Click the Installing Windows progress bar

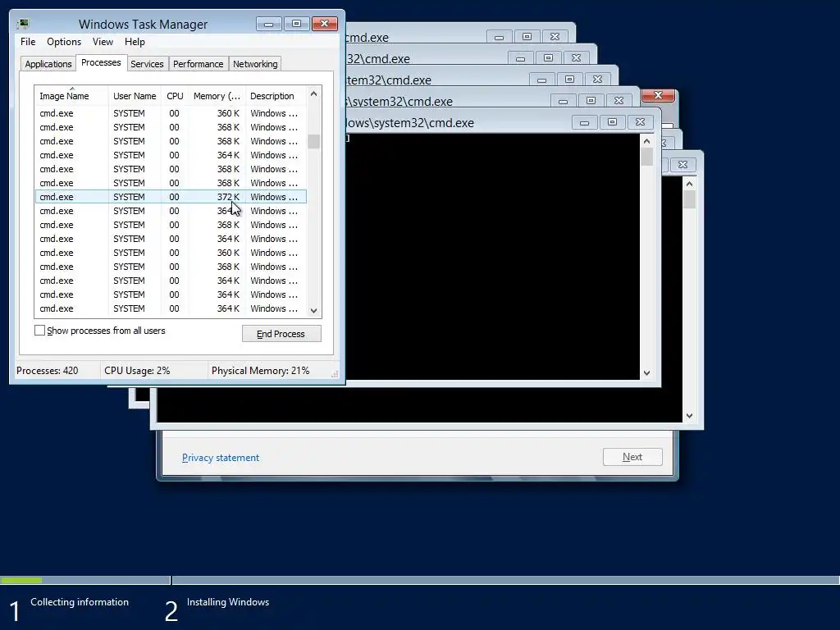pos(505,580)
